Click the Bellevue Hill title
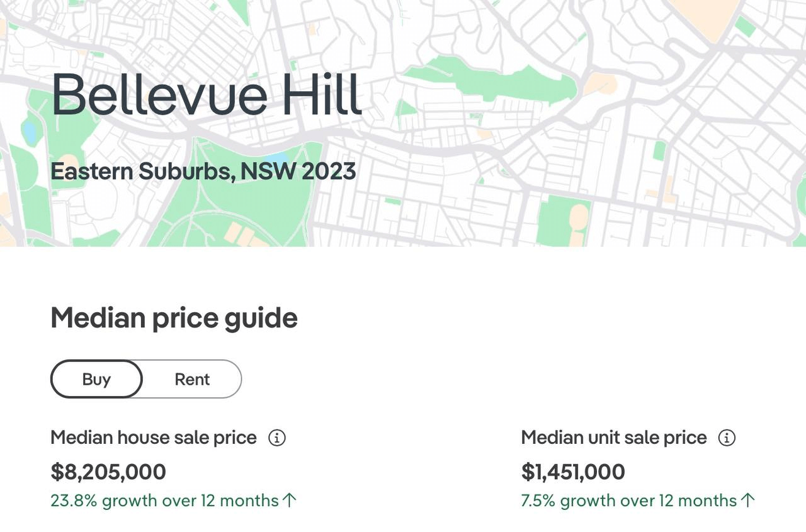Image resolution: width=806 pixels, height=532 pixels. click(x=207, y=94)
